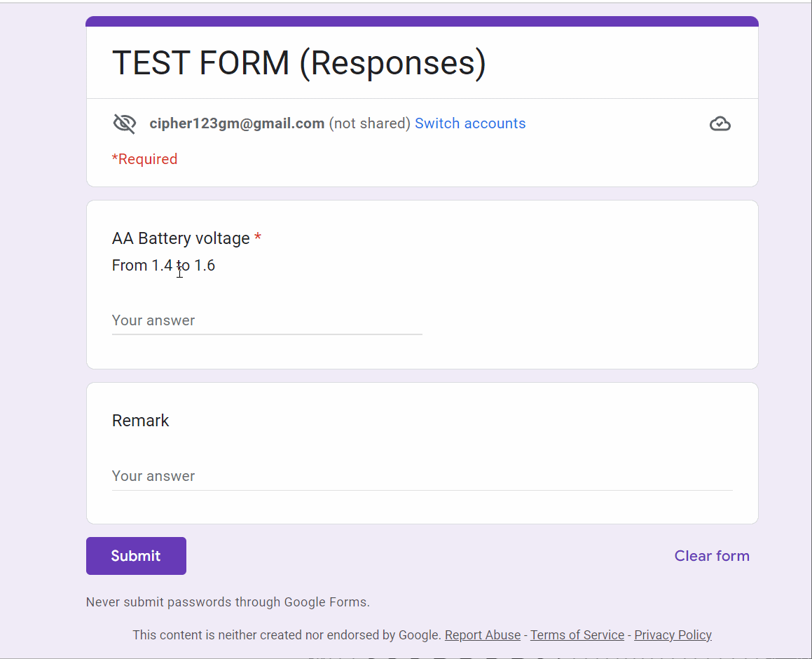Focus the AA Battery voltage answer field

tap(266, 320)
